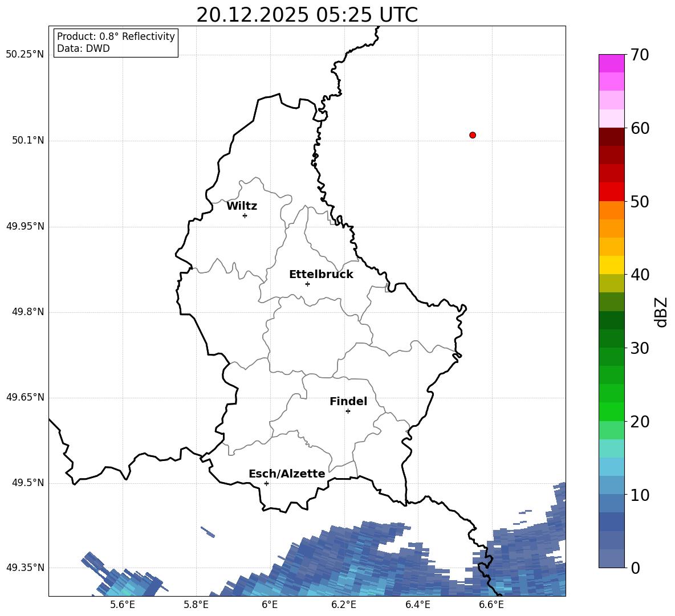Click the 6.6°E longitude label

click(x=491, y=605)
